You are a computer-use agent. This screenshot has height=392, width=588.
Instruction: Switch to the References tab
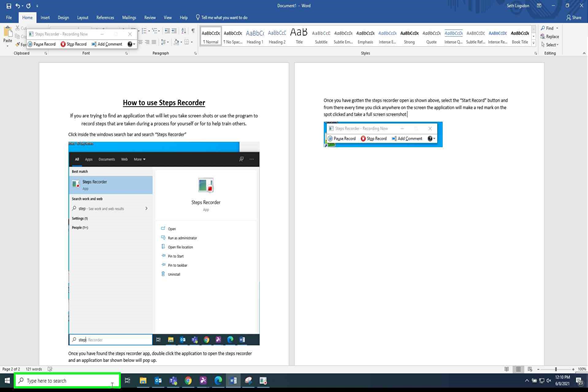[x=105, y=18]
